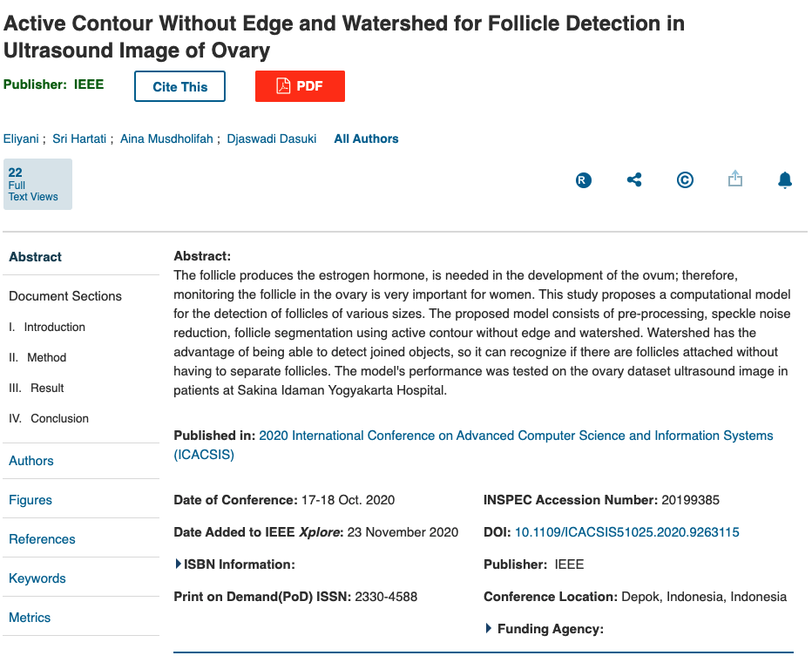Select Abstract in the sidebar
Screen dimensions: 812x669
click(34, 257)
